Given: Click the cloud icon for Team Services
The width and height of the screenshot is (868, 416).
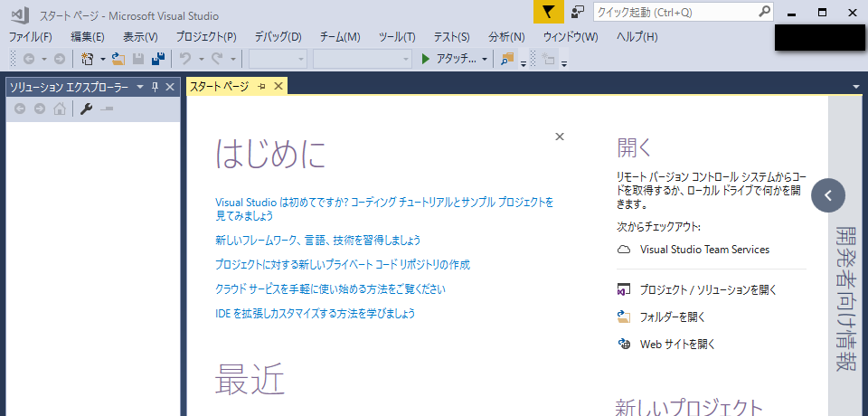Looking at the screenshot, I should (624, 250).
